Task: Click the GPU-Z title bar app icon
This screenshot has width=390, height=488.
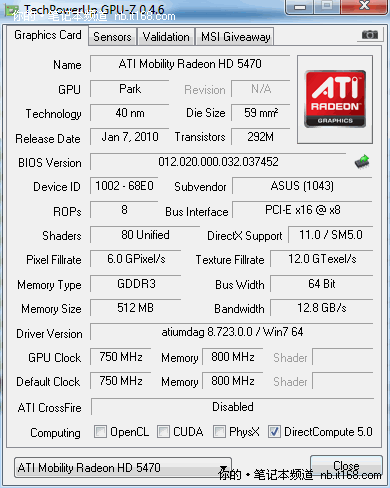Action: 11,11
